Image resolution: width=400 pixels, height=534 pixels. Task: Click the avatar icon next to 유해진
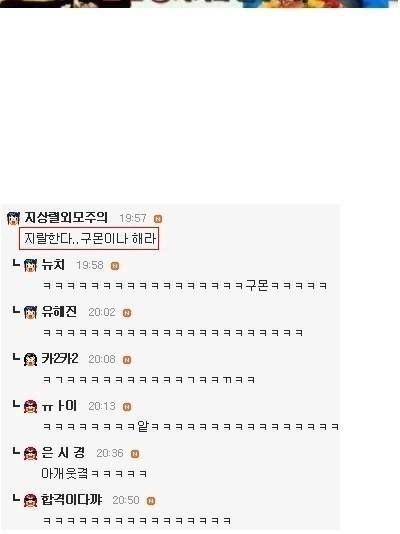[x=30, y=312]
